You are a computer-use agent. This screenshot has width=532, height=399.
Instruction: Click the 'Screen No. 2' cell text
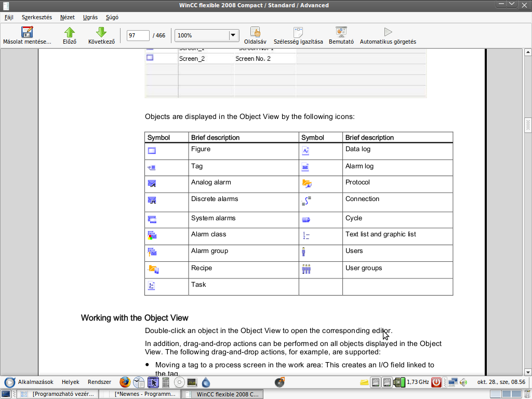click(x=253, y=59)
